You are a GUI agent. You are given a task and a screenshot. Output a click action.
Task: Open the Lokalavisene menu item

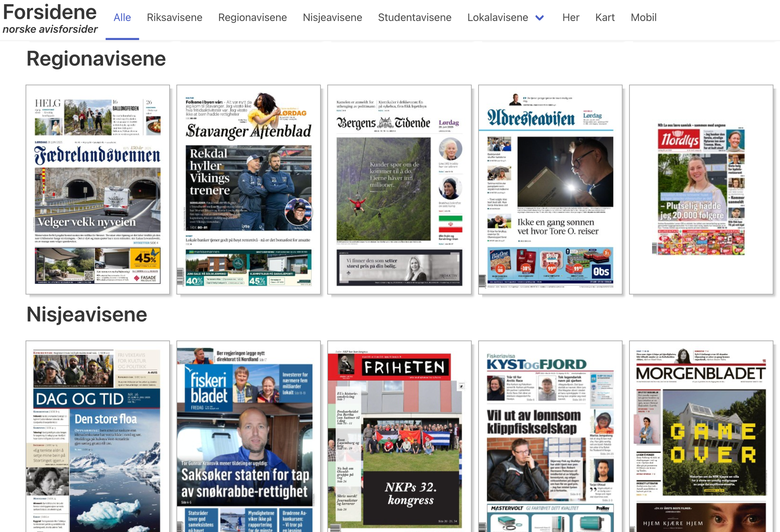pos(498,18)
